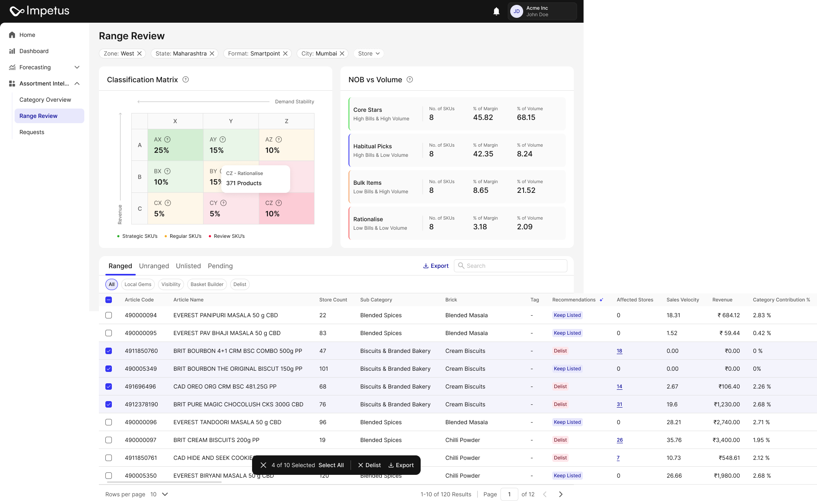Check the EVEREST PAV BHAJI MASALA row
The width and height of the screenshot is (817, 504).
[109, 333]
